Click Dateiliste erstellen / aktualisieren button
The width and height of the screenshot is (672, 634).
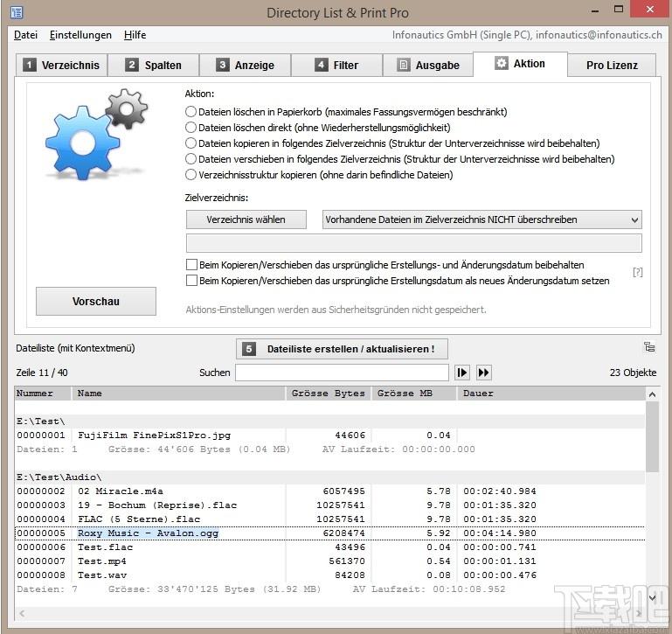point(342,349)
